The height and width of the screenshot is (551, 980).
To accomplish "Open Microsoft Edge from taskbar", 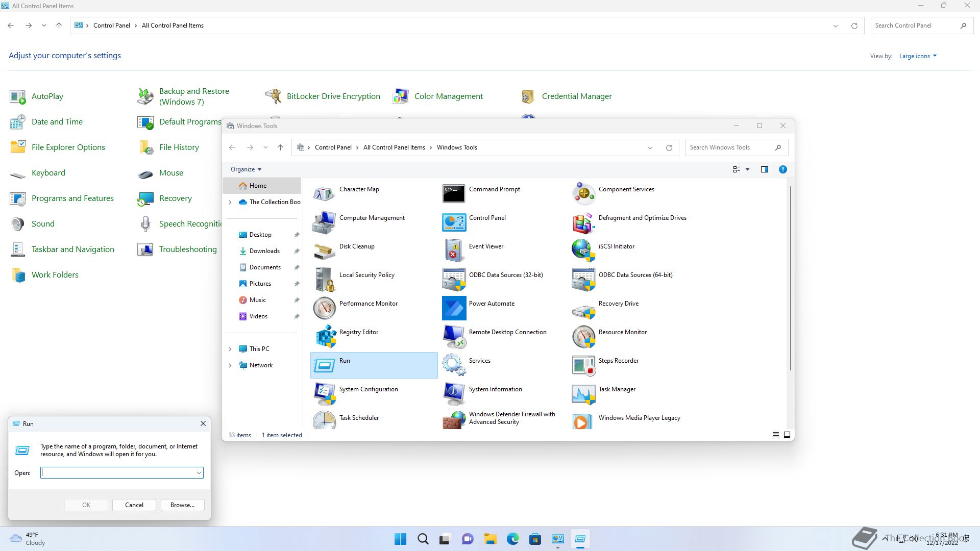I will click(x=512, y=539).
